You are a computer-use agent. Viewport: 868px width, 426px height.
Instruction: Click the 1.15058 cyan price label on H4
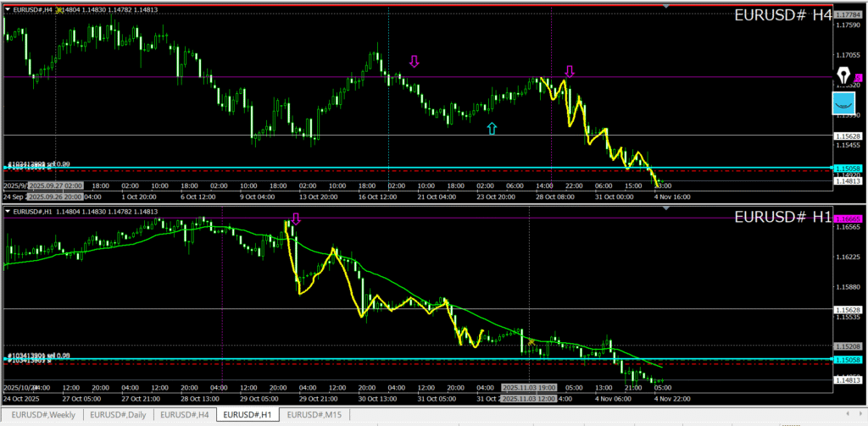[848, 168]
